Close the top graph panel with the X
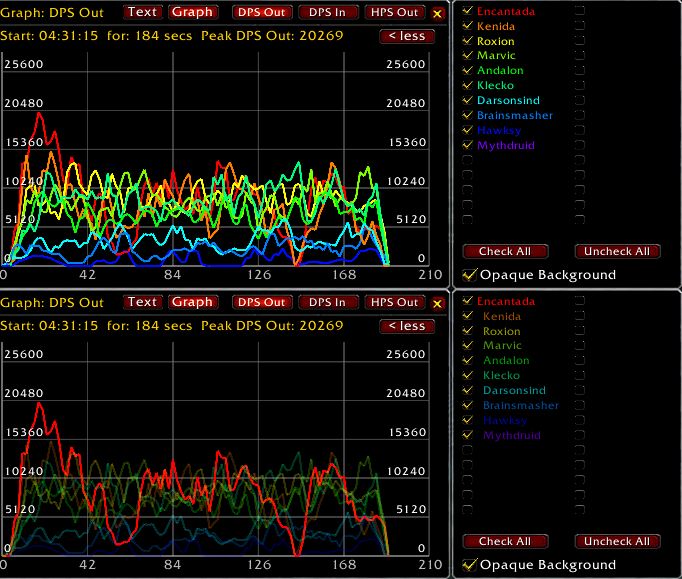Screen dimensions: 682x579 pos(437,13)
